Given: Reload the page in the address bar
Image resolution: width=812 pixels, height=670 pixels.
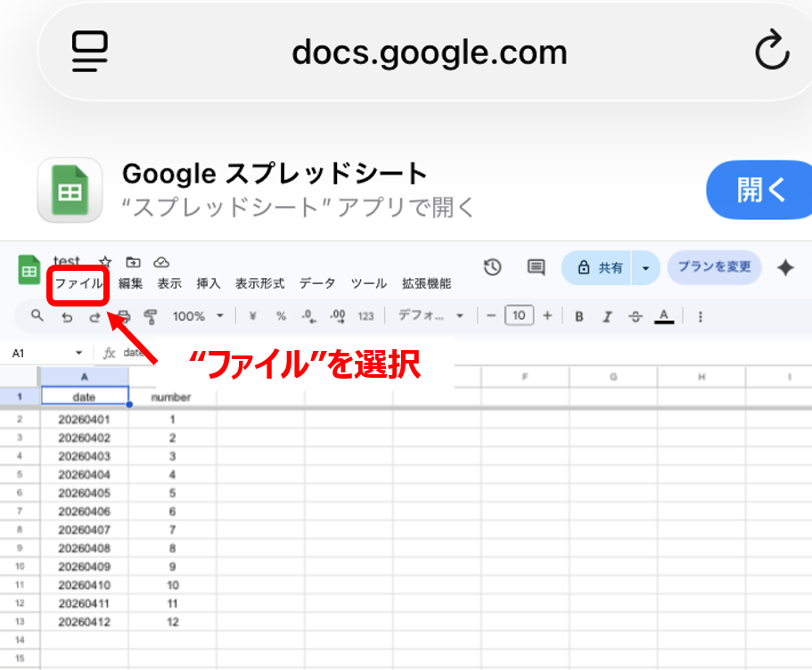Looking at the screenshot, I should [x=772, y=51].
